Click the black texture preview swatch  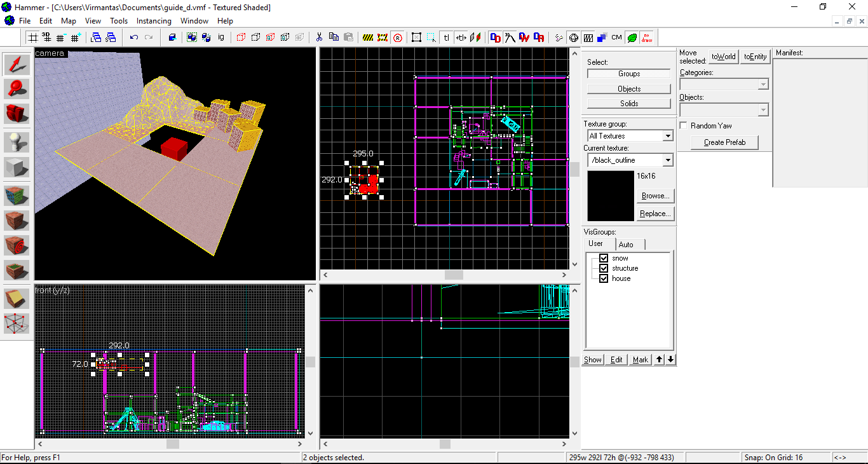[x=610, y=196]
